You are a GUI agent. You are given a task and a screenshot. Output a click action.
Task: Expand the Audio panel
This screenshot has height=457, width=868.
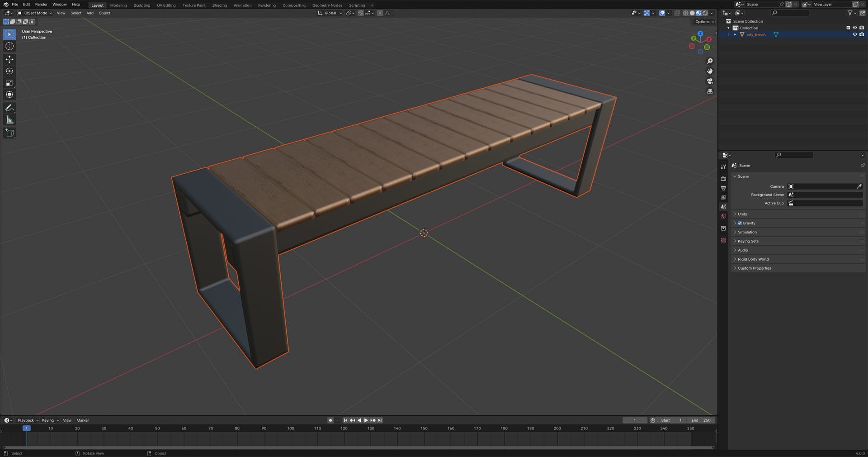click(x=798, y=250)
